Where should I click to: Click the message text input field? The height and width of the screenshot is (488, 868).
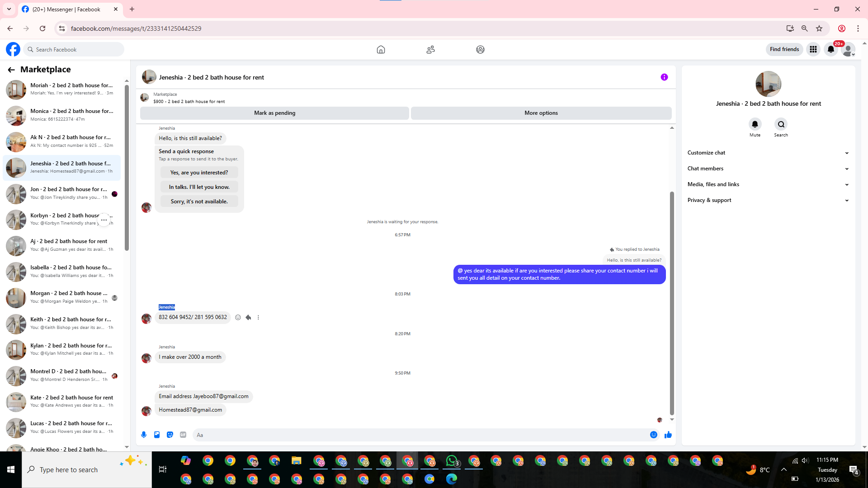420,435
